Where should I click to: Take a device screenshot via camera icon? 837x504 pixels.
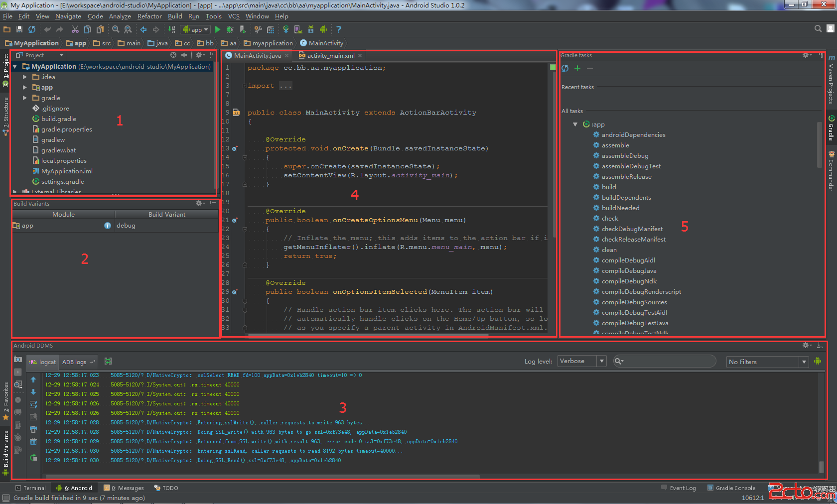coord(18,359)
